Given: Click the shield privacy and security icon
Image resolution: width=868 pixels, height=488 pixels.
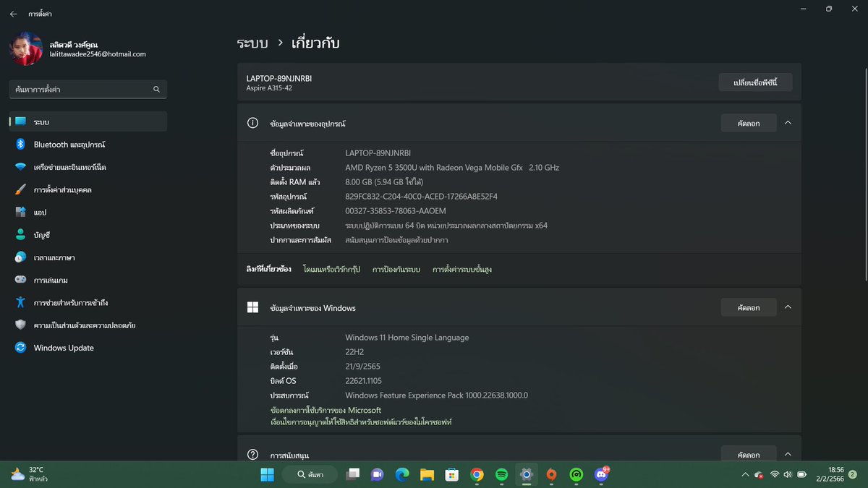Looking at the screenshot, I should pos(20,325).
